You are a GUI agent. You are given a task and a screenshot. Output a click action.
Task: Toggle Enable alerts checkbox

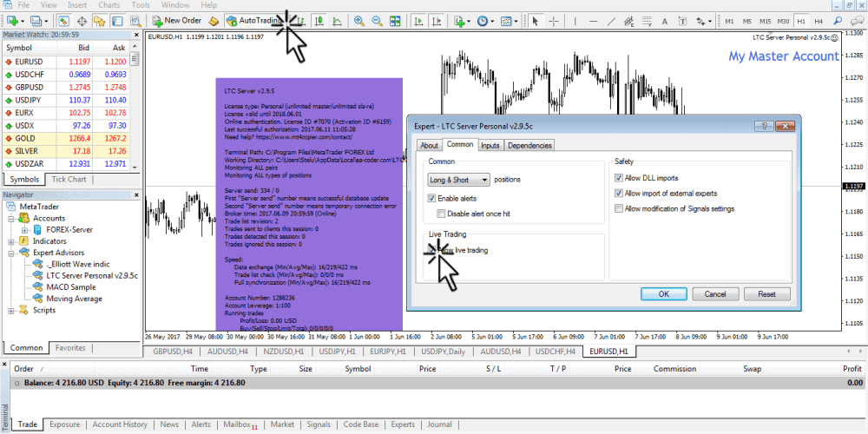pos(431,198)
